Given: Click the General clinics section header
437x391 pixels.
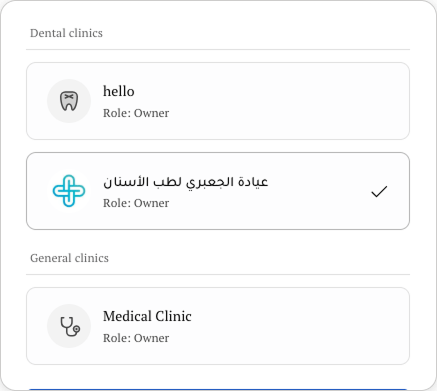Looking at the screenshot, I should pyautogui.click(x=69, y=258).
